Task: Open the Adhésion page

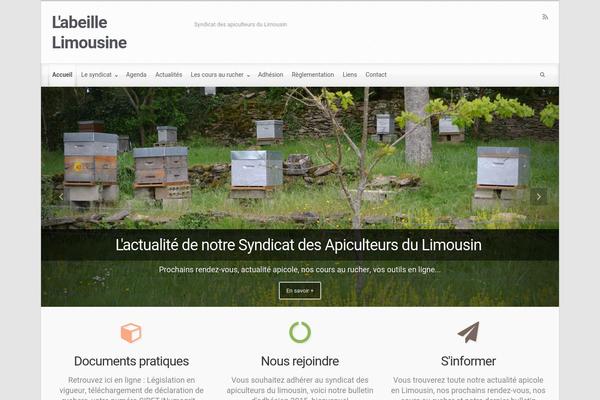Action: pos(271,75)
